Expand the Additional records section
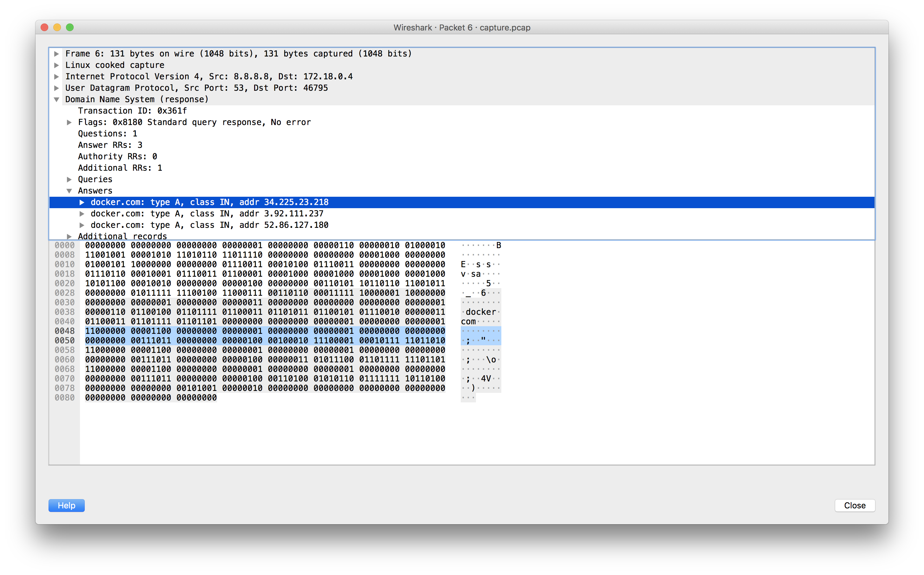 (x=69, y=236)
